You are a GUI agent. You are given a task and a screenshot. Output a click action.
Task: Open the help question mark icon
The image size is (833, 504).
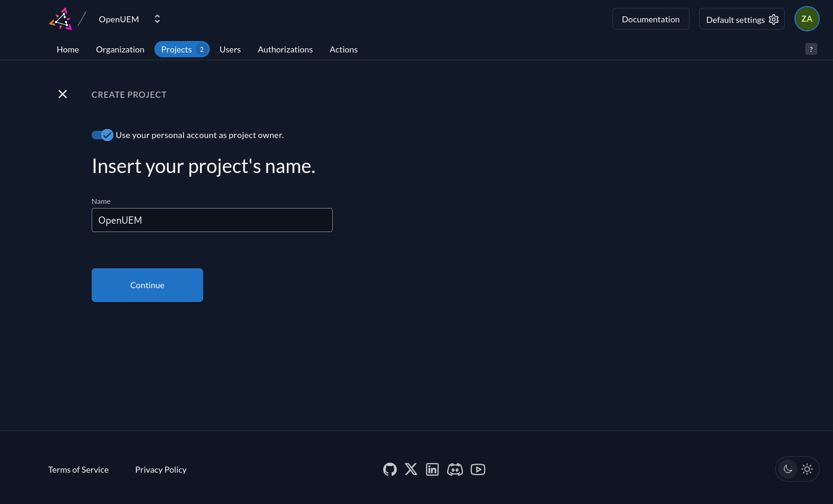[x=811, y=49]
